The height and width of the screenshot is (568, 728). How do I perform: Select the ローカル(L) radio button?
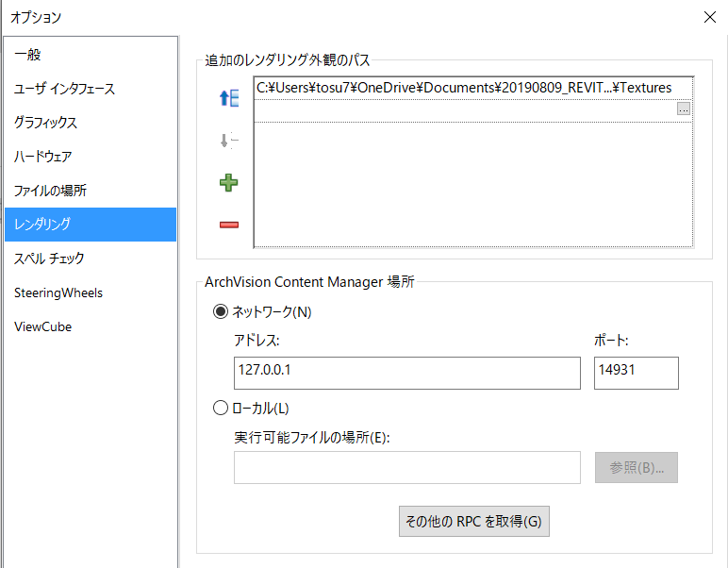pyautogui.click(x=221, y=408)
